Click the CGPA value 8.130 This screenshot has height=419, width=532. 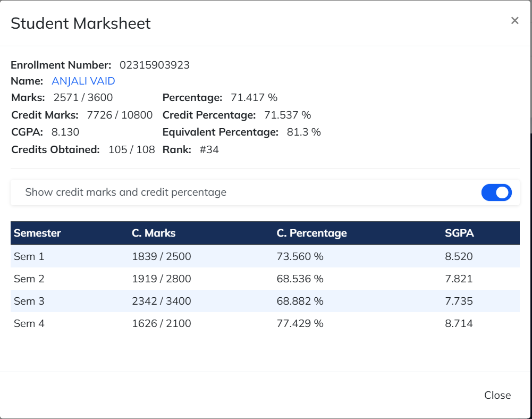coord(65,132)
